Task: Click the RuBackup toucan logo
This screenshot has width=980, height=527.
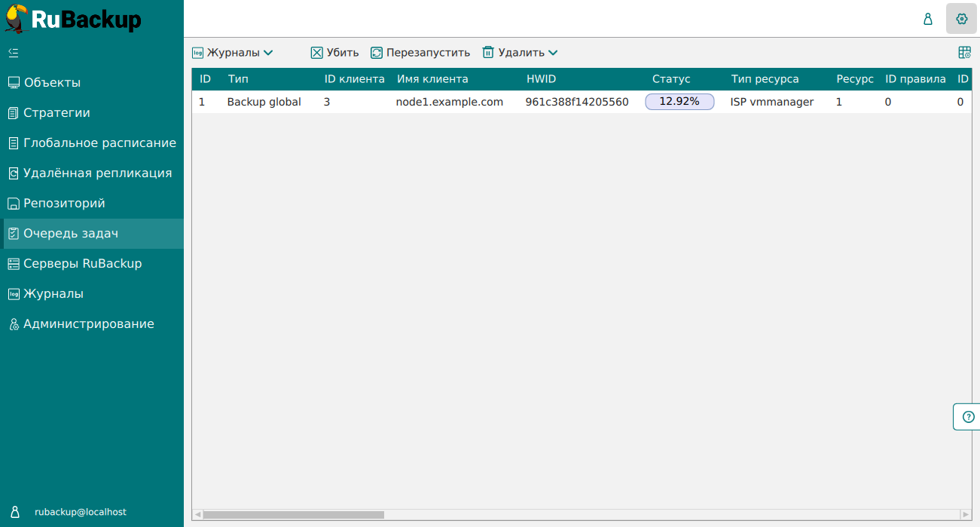Action: click(x=17, y=19)
